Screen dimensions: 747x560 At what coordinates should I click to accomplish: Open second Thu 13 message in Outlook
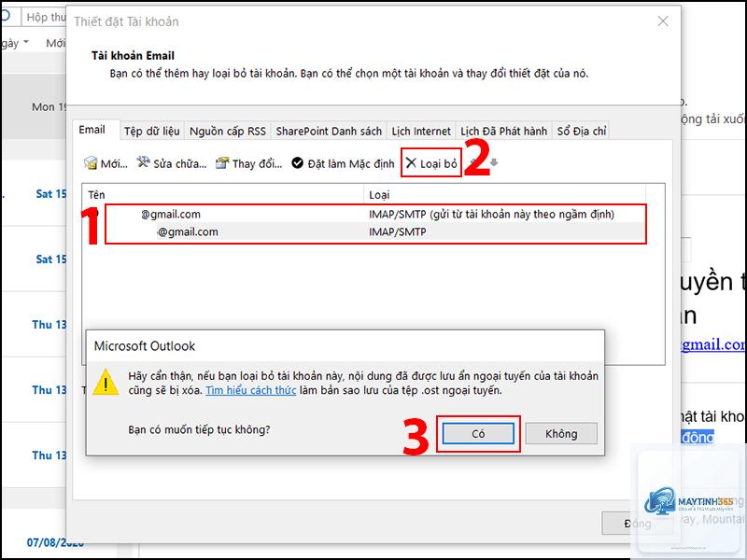point(35,389)
